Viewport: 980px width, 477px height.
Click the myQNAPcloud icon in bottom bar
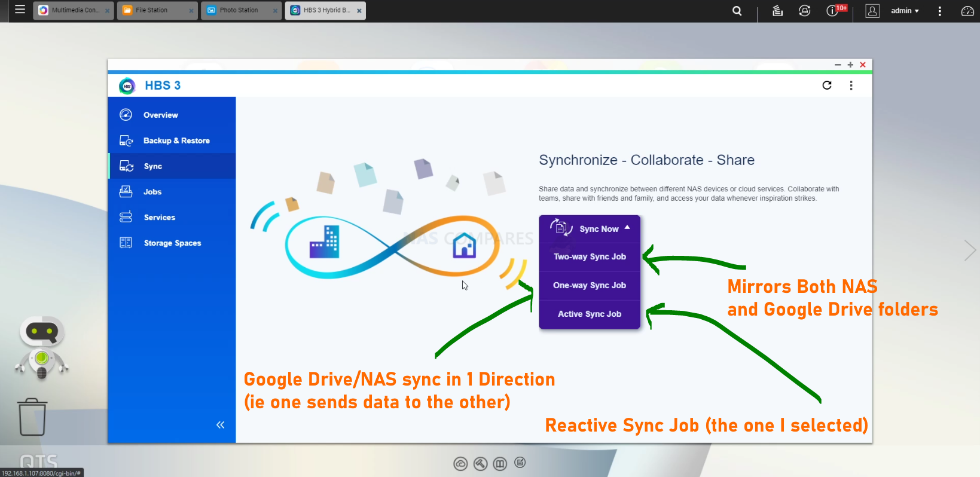[x=460, y=464]
